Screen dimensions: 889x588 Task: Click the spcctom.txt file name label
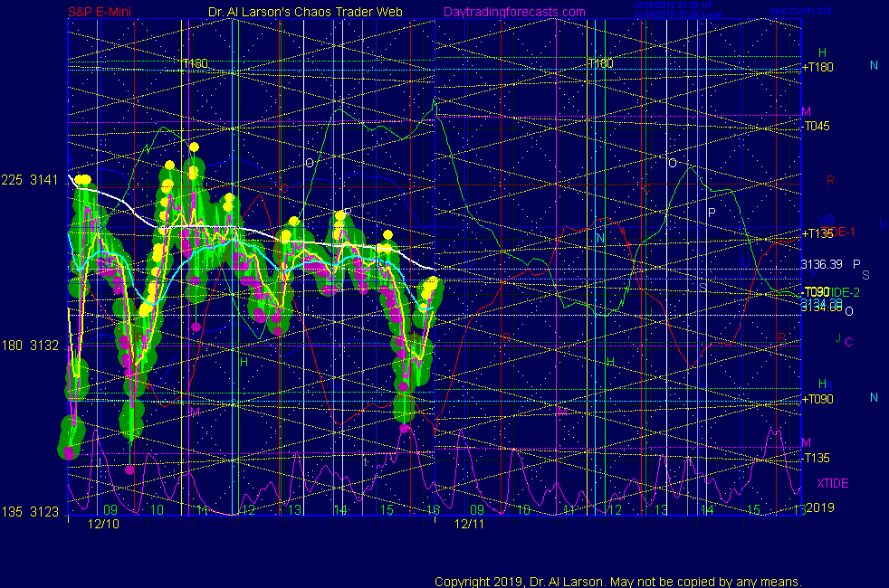[800, 11]
